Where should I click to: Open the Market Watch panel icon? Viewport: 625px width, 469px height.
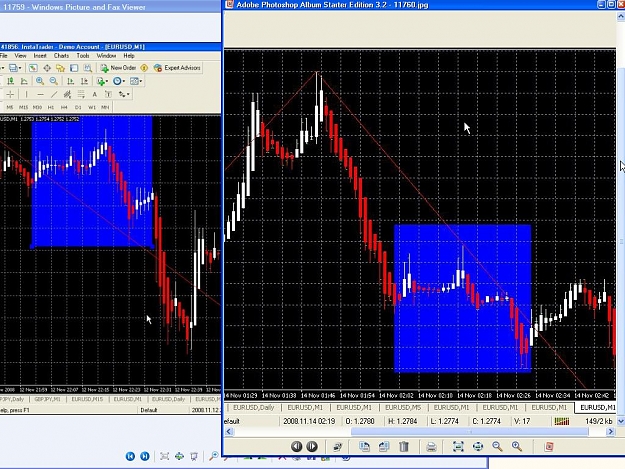[x=33, y=68]
